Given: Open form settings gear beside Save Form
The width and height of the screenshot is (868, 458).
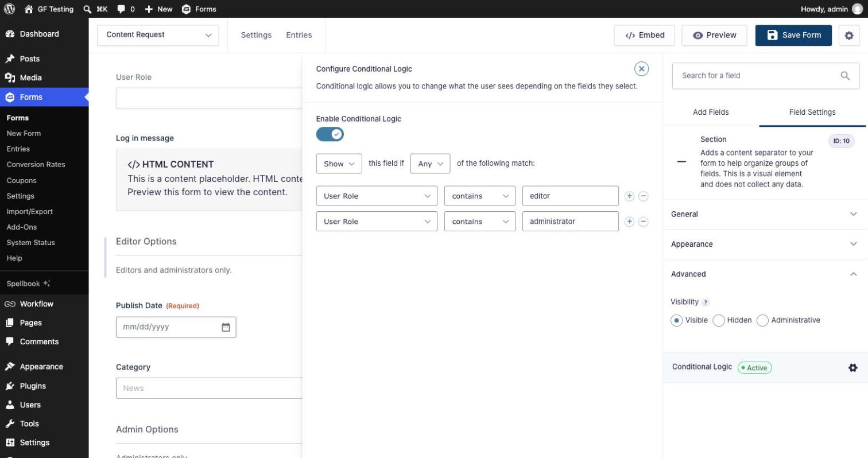Looking at the screenshot, I should pos(849,35).
